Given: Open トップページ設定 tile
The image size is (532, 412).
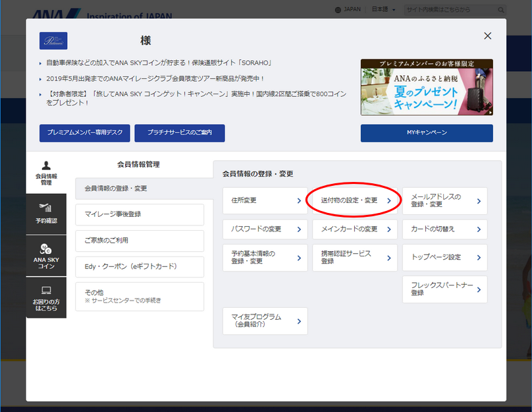Looking at the screenshot, I should click(444, 258).
